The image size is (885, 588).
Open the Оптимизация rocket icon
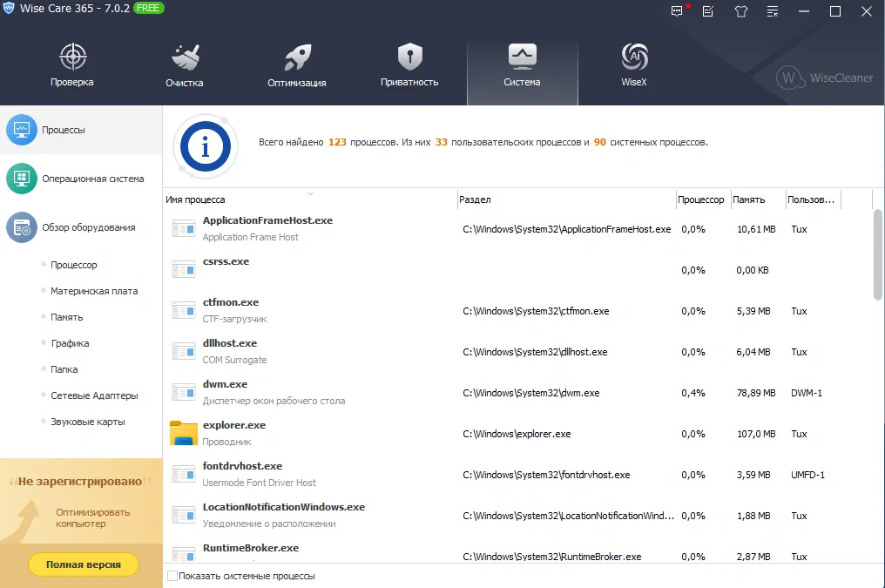[x=297, y=57]
